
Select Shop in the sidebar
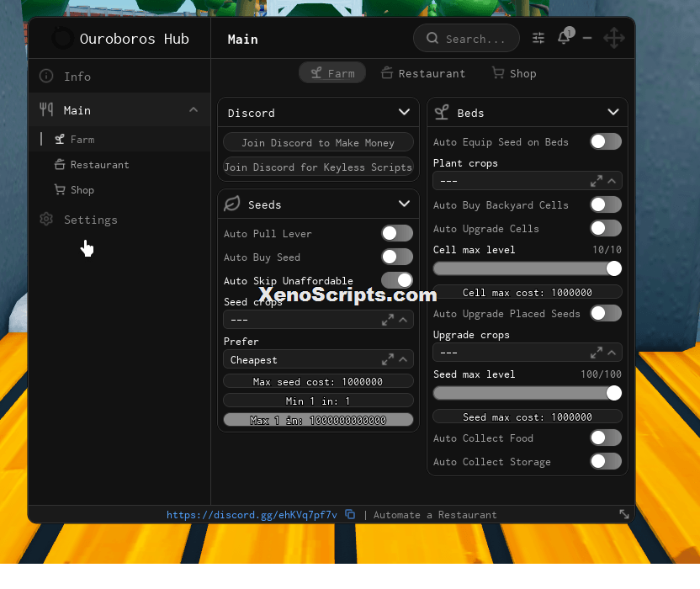119,189
